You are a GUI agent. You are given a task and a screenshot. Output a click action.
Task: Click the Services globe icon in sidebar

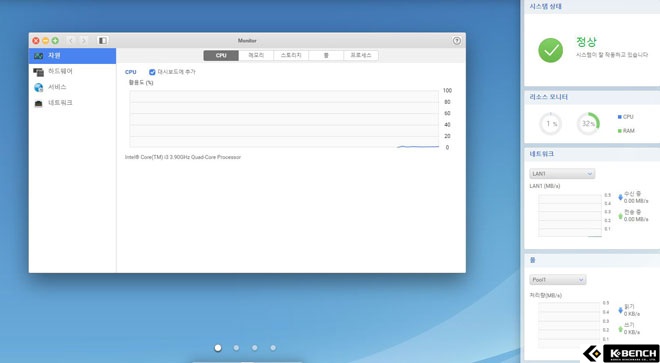tap(39, 88)
